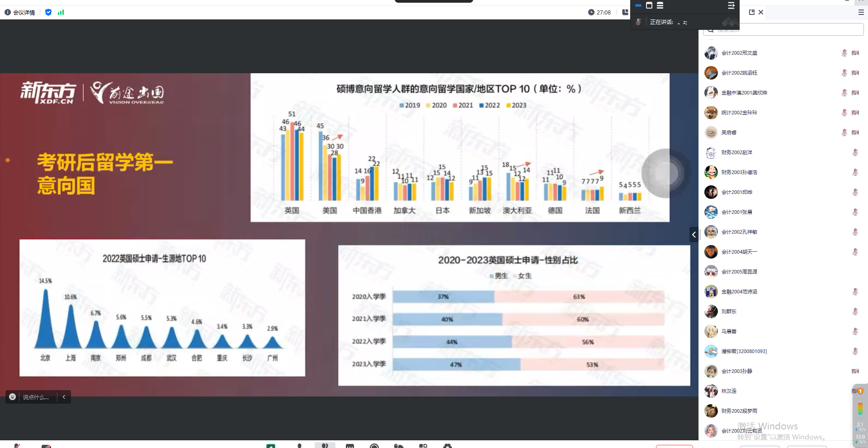Toggle microphone for 会计2002邢文盛

tap(844, 53)
